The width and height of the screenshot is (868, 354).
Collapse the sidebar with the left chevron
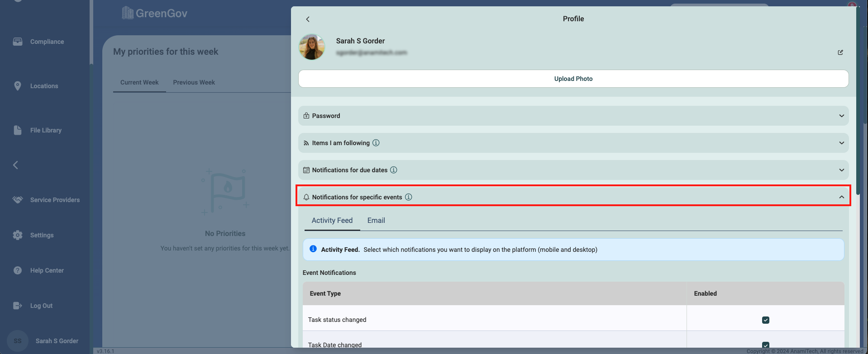16,165
